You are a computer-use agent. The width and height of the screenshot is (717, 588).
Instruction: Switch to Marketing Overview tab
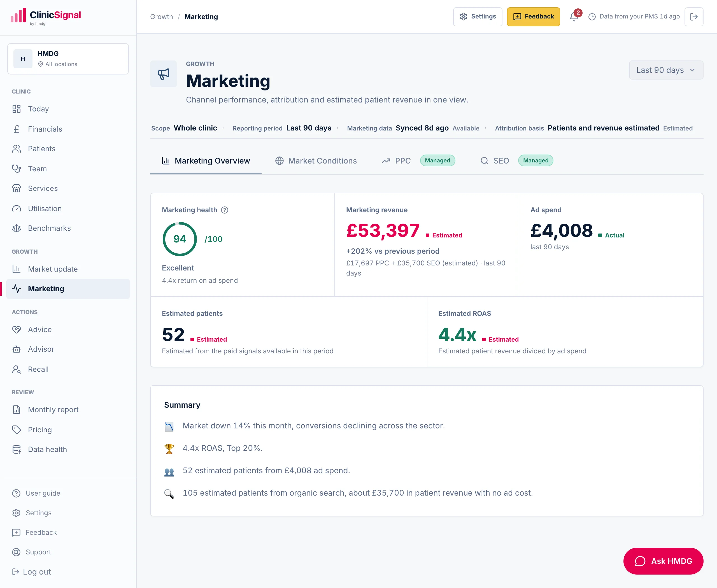click(x=206, y=161)
